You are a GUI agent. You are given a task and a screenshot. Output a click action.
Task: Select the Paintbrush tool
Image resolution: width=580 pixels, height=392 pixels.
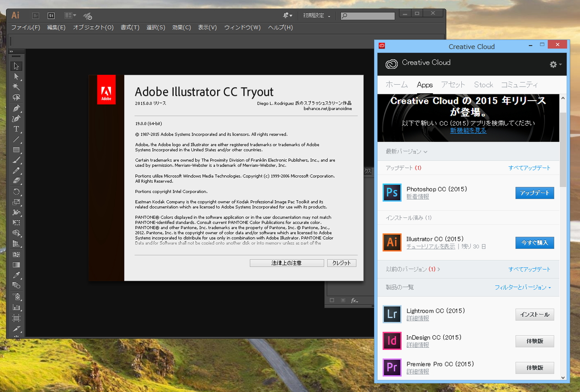coord(16,160)
